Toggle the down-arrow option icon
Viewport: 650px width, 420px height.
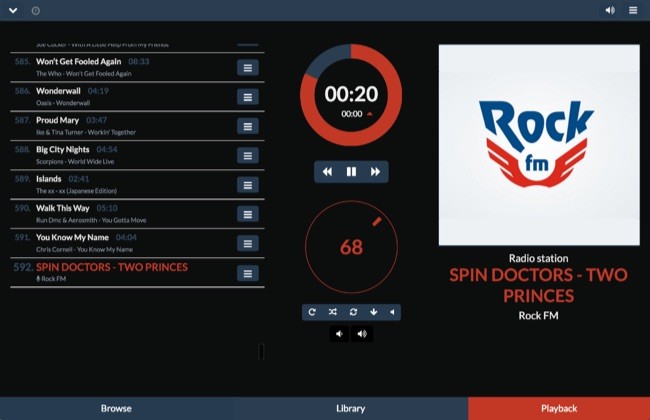pos(374,312)
